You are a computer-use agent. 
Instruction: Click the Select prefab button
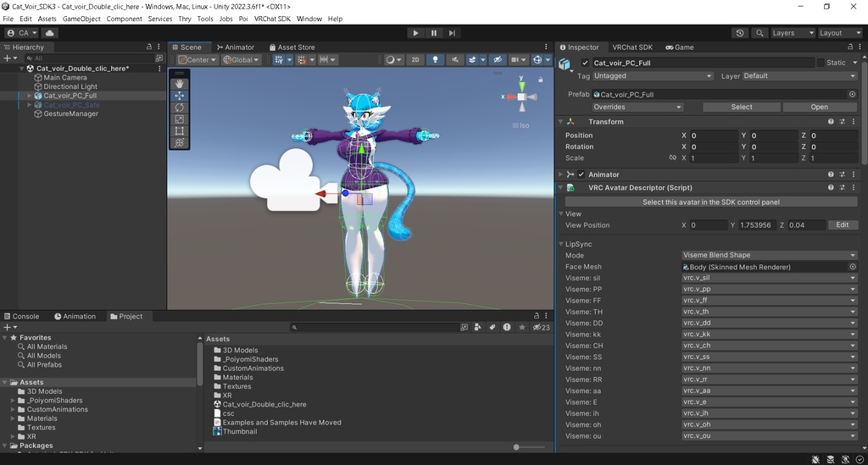pyautogui.click(x=741, y=107)
